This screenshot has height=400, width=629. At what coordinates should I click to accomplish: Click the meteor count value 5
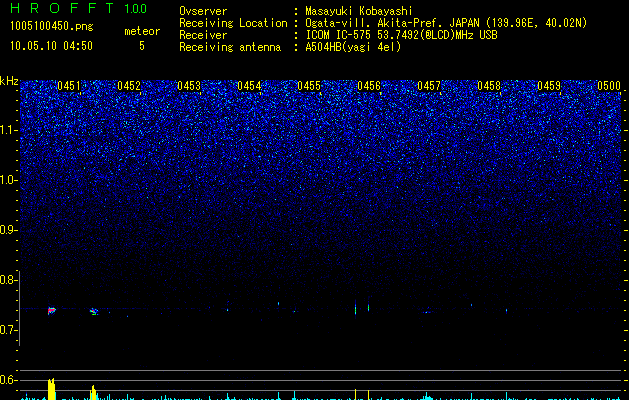pos(142,46)
